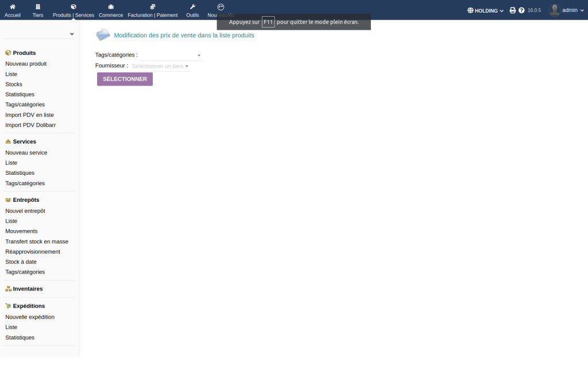588x368 pixels.
Task: Click the globe icon next to HOLDING
Action: tap(470, 10)
